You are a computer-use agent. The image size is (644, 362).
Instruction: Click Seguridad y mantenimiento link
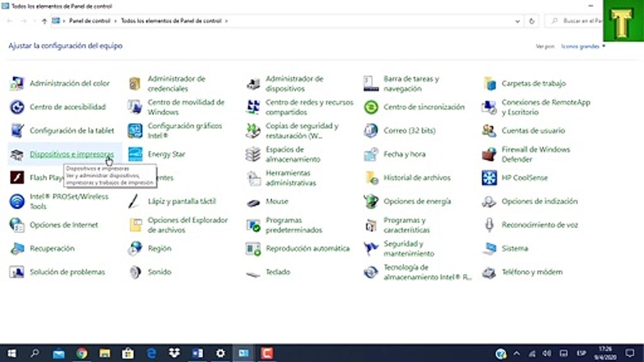[x=409, y=248]
